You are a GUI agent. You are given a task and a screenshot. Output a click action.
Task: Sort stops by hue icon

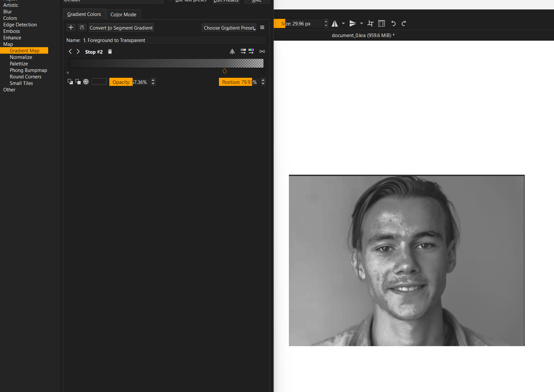251,51
